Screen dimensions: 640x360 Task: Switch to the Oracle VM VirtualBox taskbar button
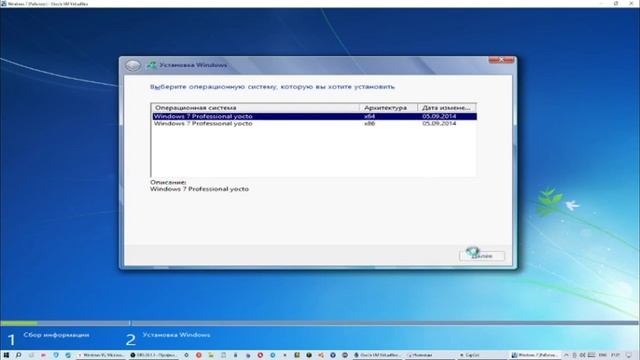[377, 355]
